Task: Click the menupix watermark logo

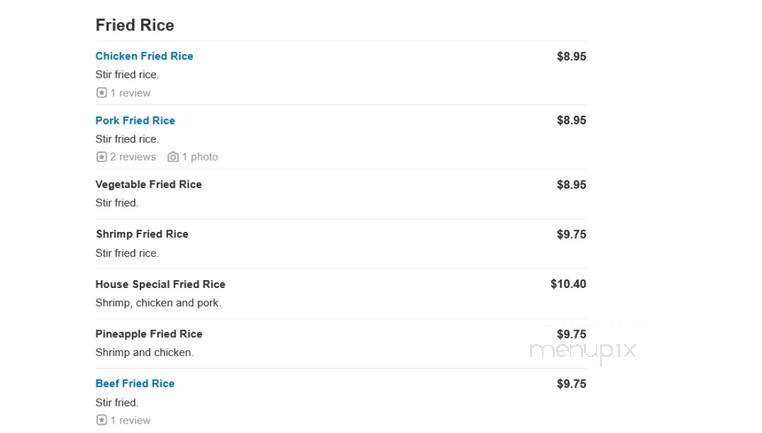Action: click(x=583, y=351)
